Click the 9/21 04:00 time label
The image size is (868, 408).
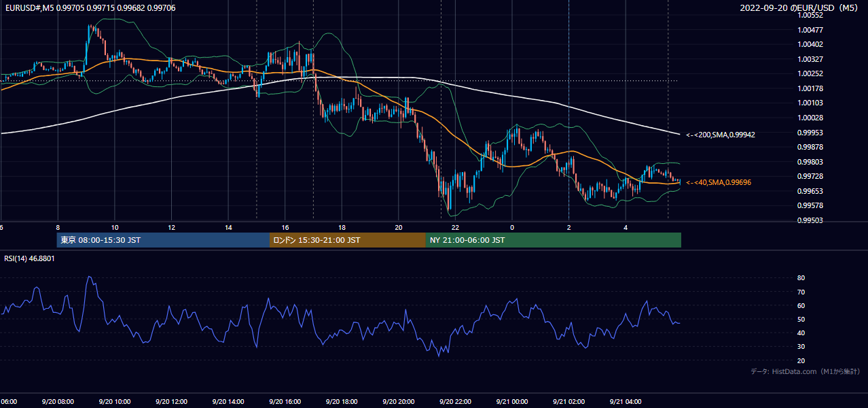[625, 402]
